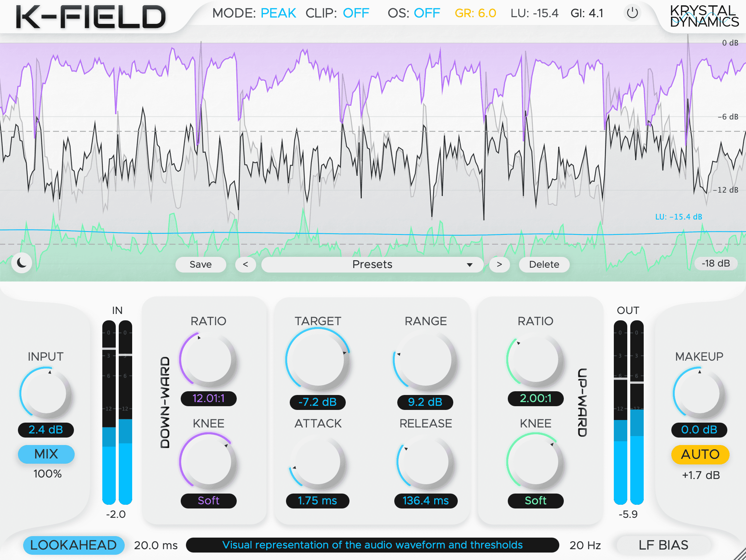Click next preset arrow button
The image size is (746, 560).
499,264
